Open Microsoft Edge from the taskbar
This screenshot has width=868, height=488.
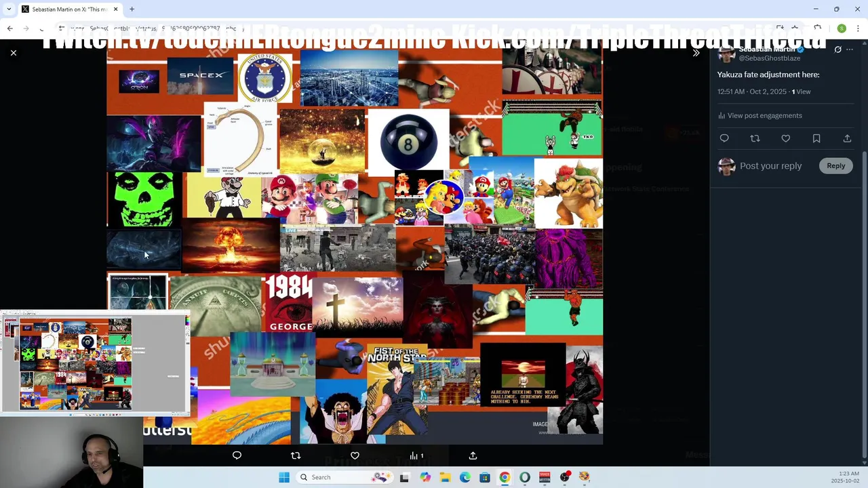tap(465, 477)
